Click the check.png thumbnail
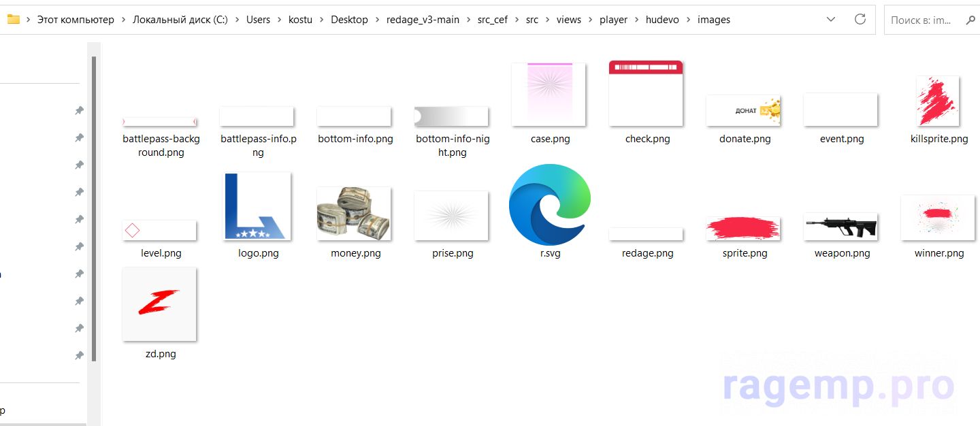The image size is (980, 426). [646, 94]
